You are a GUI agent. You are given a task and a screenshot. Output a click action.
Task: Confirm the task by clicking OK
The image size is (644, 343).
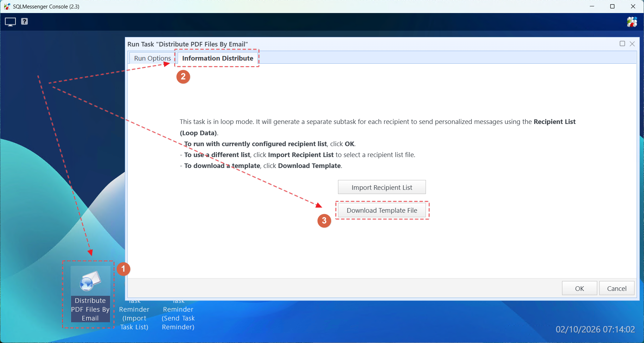click(579, 288)
